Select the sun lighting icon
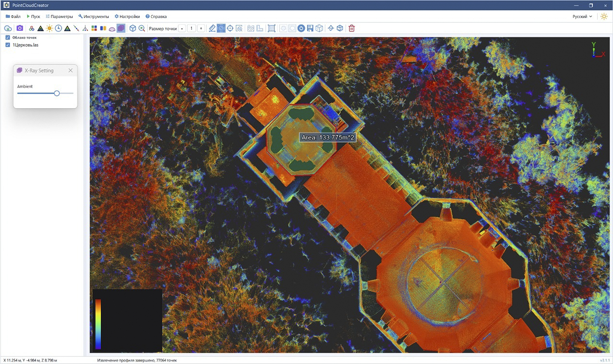Image resolution: width=613 pixels, height=364 pixels. pos(50,28)
